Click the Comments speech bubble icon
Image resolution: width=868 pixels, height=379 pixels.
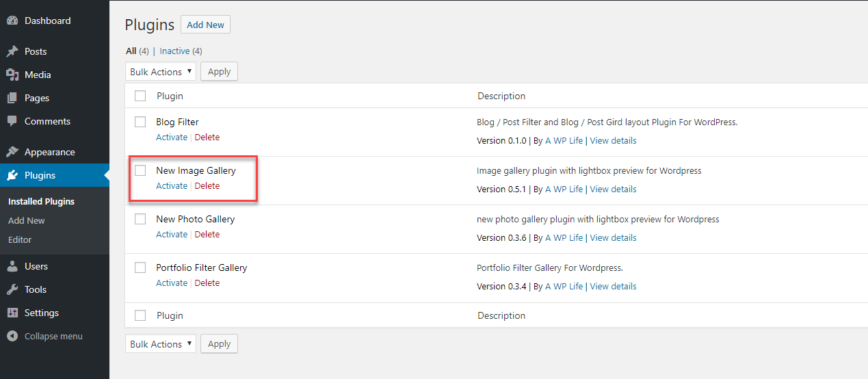(12, 121)
